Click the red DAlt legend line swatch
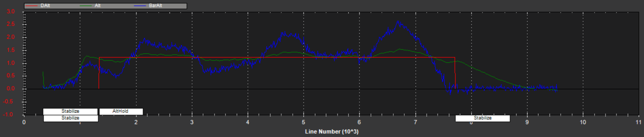Viewport: 644px width, 137px height. coord(32,6)
